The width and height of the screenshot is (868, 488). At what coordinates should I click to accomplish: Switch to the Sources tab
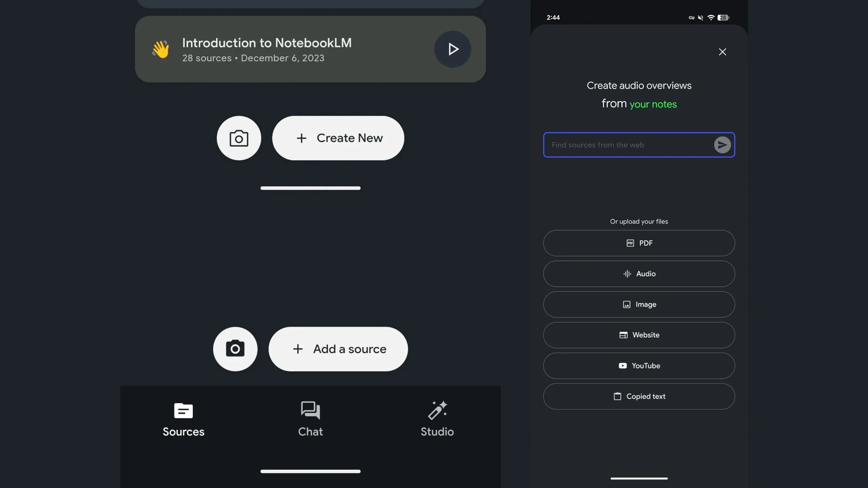tap(183, 419)
